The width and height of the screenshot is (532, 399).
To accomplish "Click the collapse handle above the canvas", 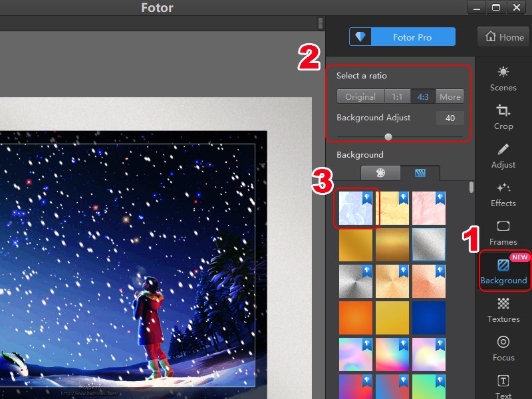I will click(321, 23).
